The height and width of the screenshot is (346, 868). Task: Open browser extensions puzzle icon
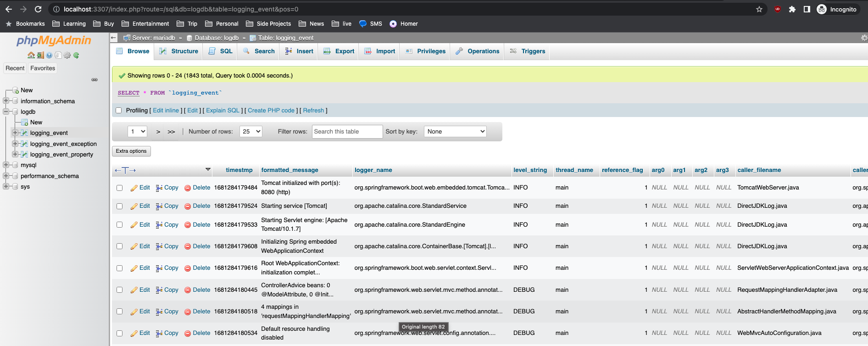pyautogui.click(x=792, y=9)
